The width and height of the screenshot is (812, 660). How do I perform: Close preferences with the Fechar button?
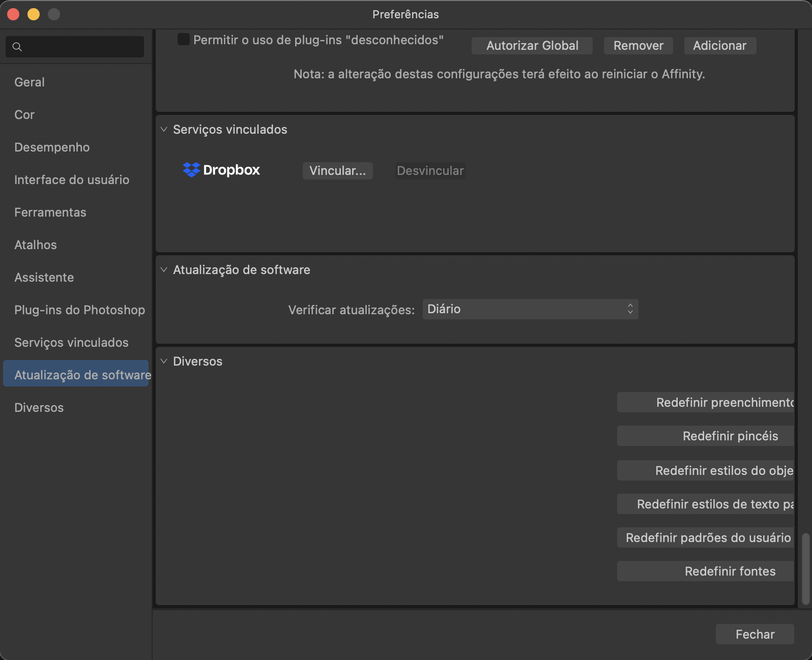(755, 634)
